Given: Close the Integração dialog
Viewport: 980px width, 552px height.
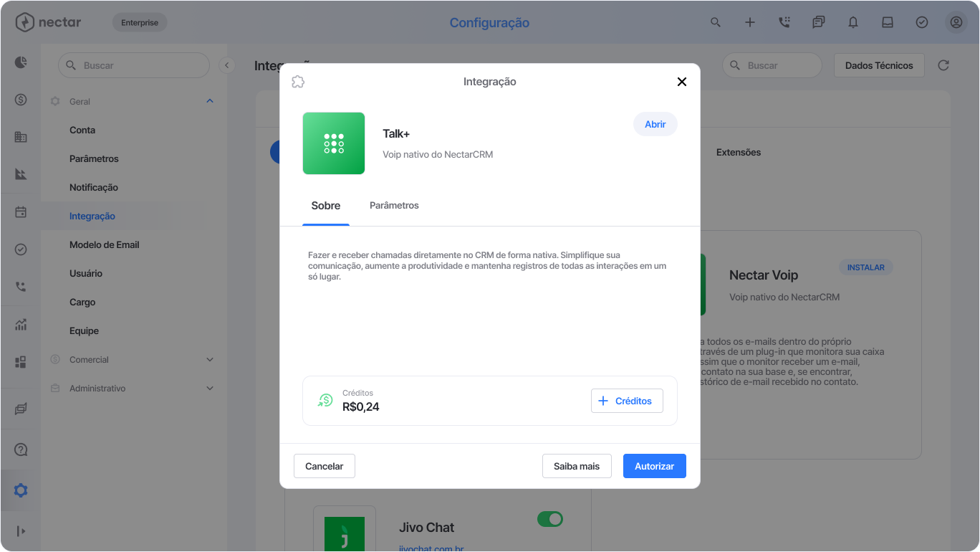Looking at the screenshot, I should pos(682,82).
